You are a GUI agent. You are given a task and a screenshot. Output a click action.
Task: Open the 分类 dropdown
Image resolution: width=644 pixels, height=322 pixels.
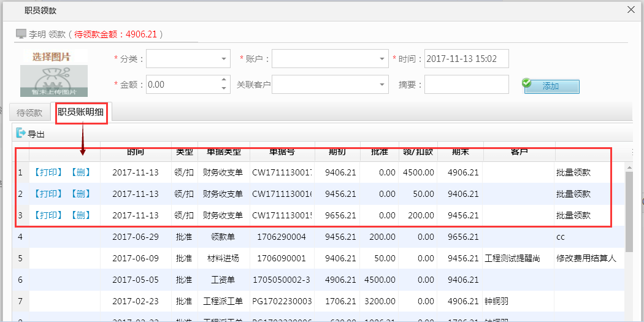pyautogui.click(x=223, y=59)
